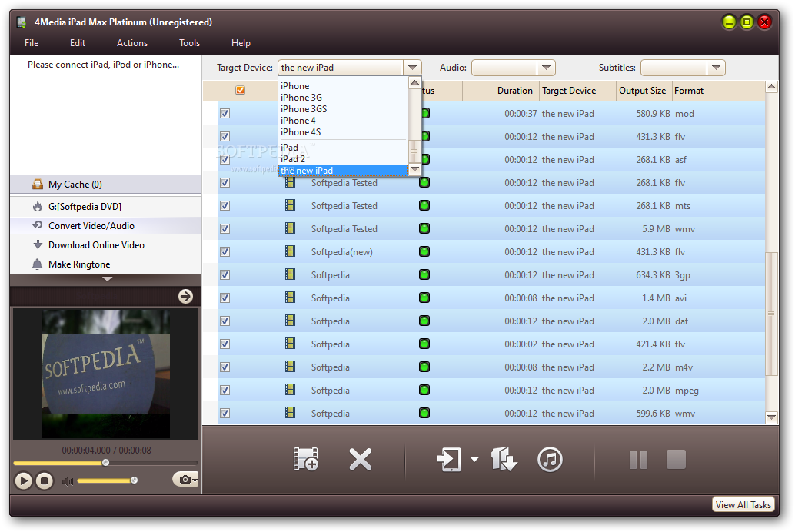Uncheck the checkbox of the avi row
795x532 pixels.
point(225,298)
